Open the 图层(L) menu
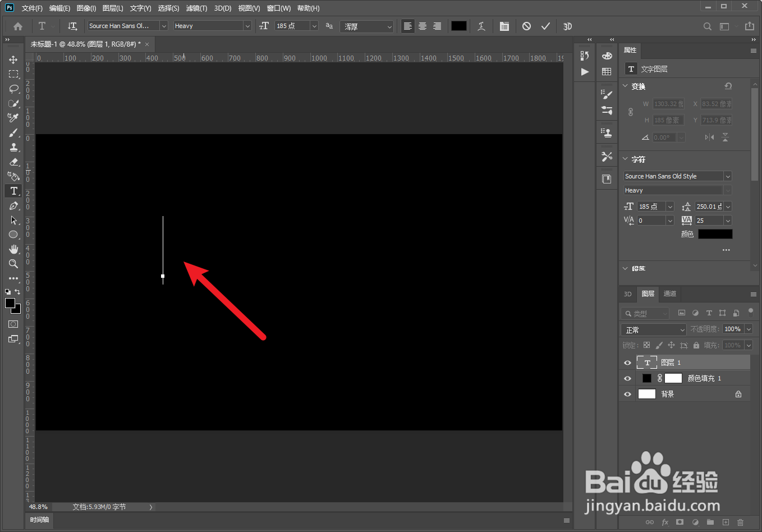Screen dimensions: 762x532 pos(113,8)
